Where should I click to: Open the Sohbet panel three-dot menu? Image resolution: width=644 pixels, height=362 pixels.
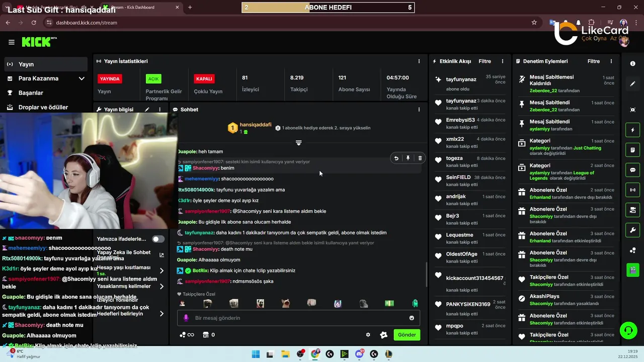(x=419, y=109)
